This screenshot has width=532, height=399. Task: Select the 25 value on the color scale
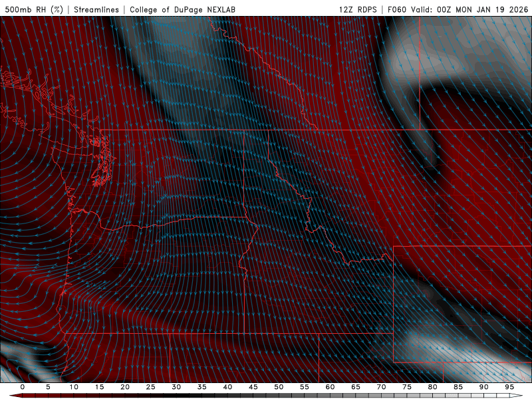coord(151,387)
